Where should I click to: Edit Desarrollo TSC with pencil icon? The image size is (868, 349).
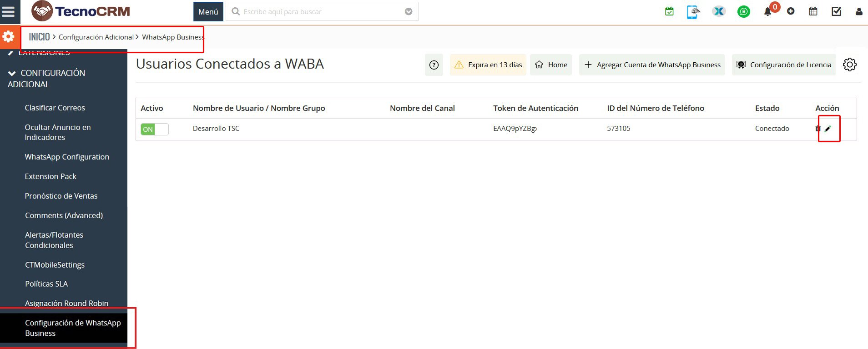click(x=828, y=129)
